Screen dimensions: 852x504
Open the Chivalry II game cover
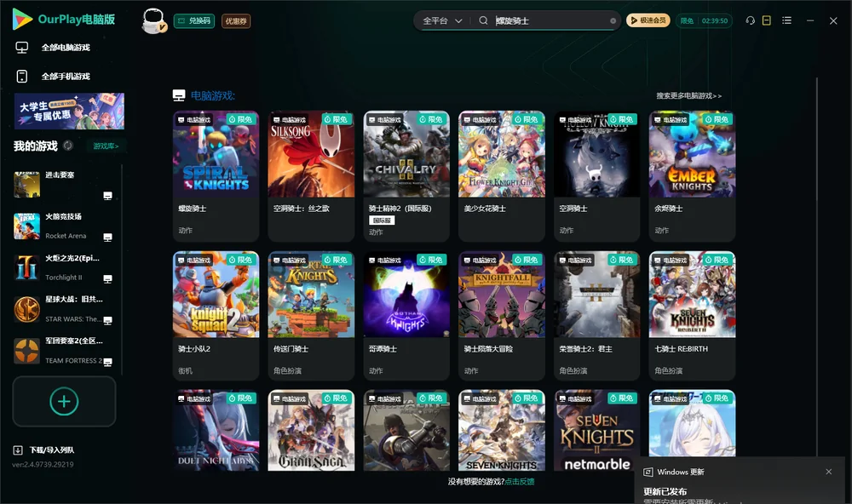coord(406,154)
